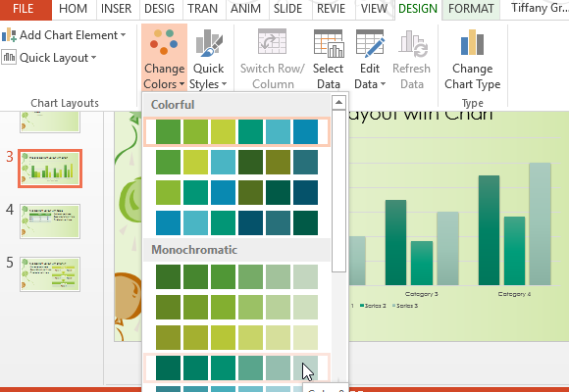Click the Add Chart Element icon

[9, 35]
